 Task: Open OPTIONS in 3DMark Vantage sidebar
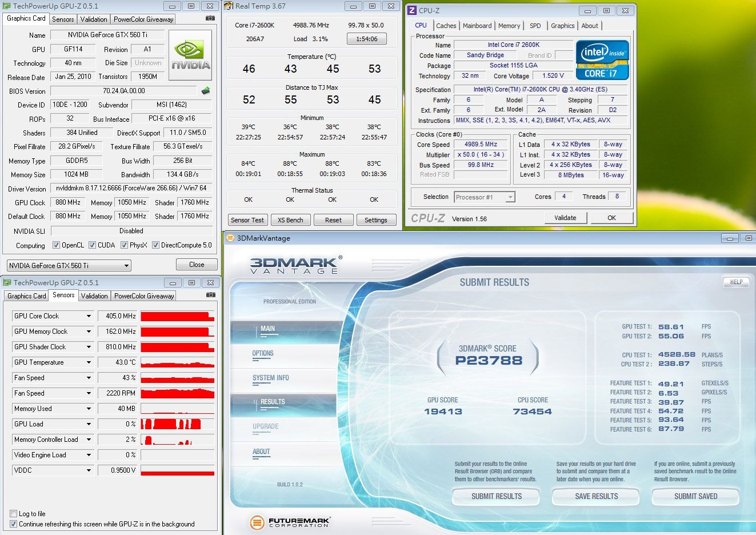263,353
